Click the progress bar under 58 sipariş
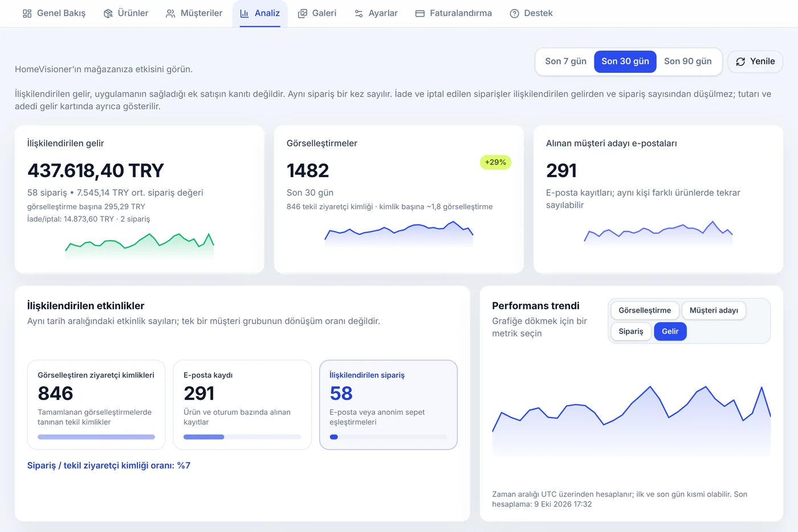The width and height of the screenshot is (798, 532). pos(388,437)
